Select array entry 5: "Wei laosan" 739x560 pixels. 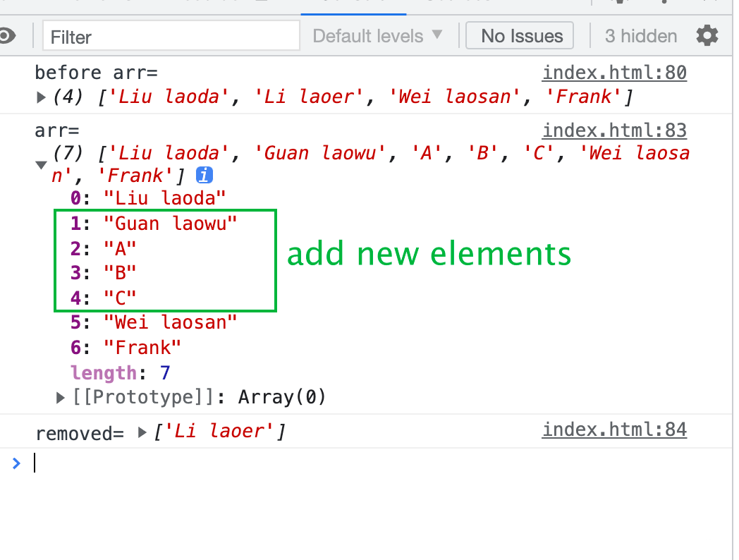(154, 322)
